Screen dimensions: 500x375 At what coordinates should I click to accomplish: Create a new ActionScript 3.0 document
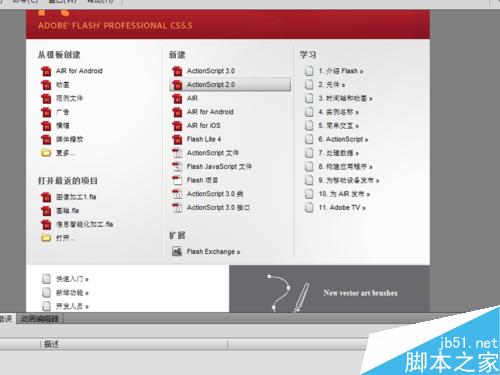point(211,71)
